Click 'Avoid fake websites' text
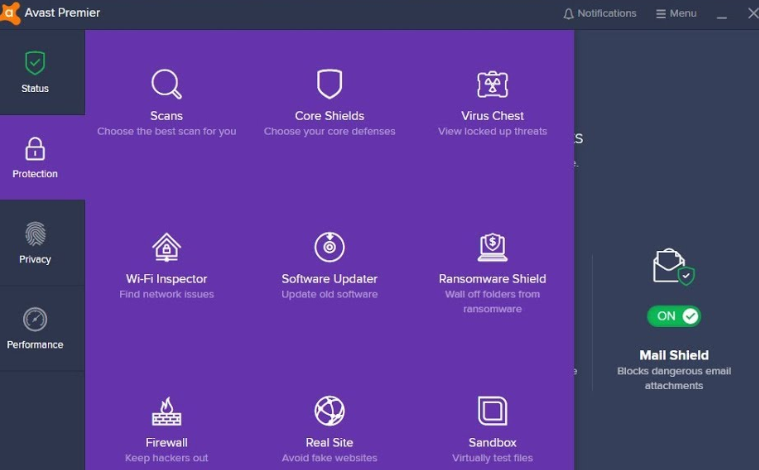 330,458
